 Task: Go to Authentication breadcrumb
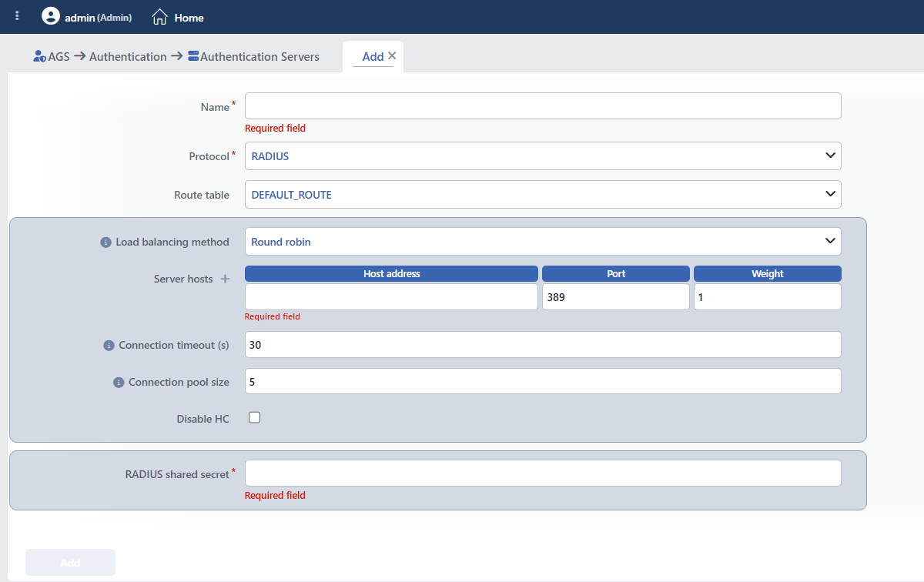[x=128, y=56]
